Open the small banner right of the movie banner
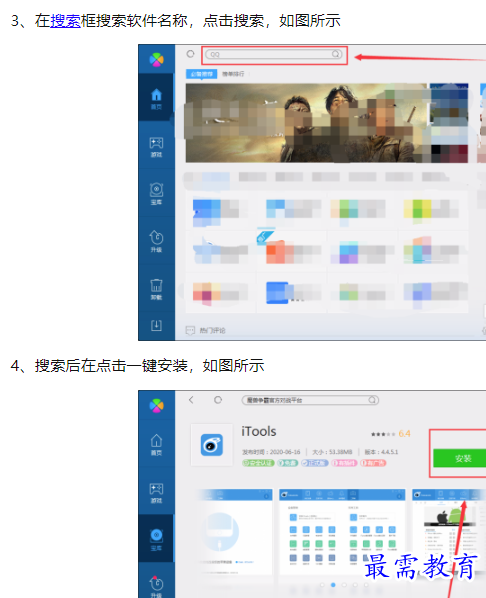The height and width of the screenshot is (598, 486). click(x=449, y=123)
